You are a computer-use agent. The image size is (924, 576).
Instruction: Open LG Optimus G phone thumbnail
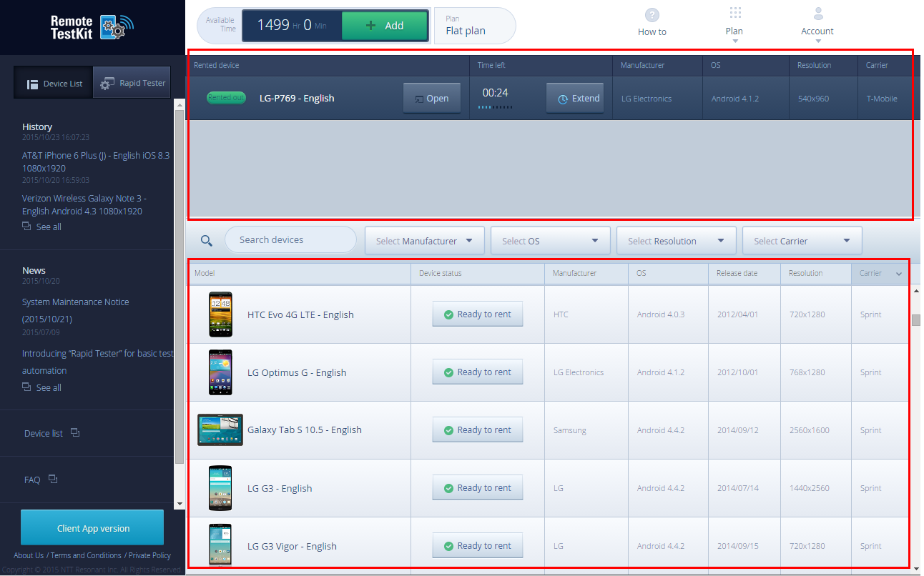tap(220, 372)
